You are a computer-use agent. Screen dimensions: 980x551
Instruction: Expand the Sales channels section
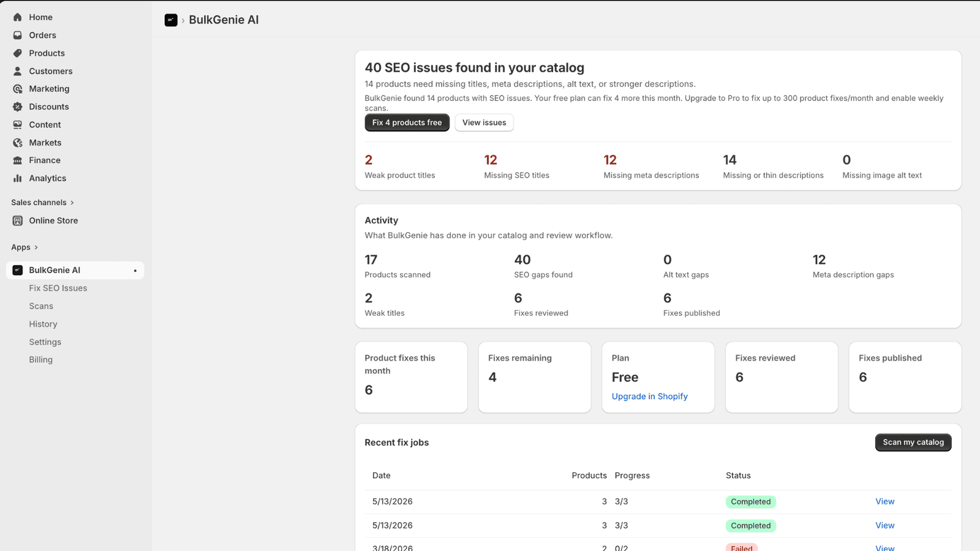click(x=42, y=203)
